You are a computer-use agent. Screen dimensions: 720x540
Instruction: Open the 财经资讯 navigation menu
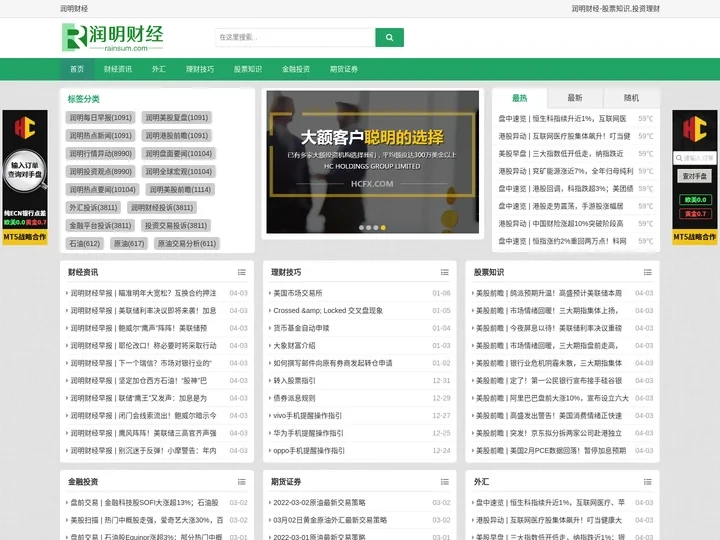[118, 69]
